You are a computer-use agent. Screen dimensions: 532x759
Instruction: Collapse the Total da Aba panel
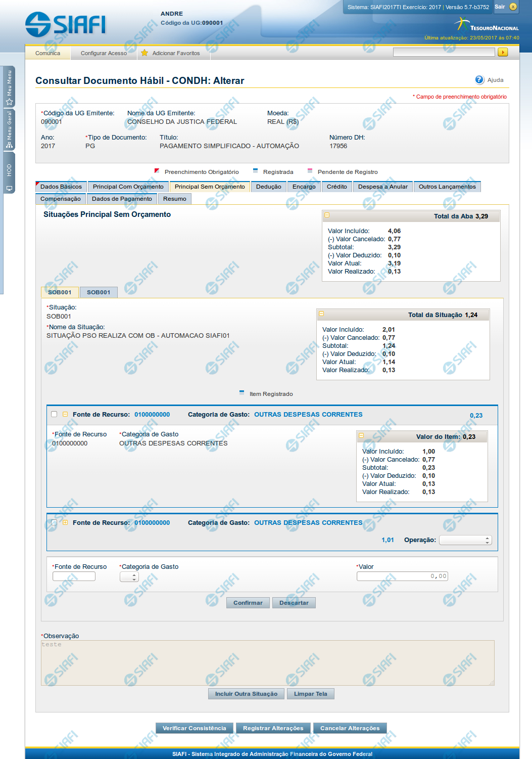click(x=327, y=215)
